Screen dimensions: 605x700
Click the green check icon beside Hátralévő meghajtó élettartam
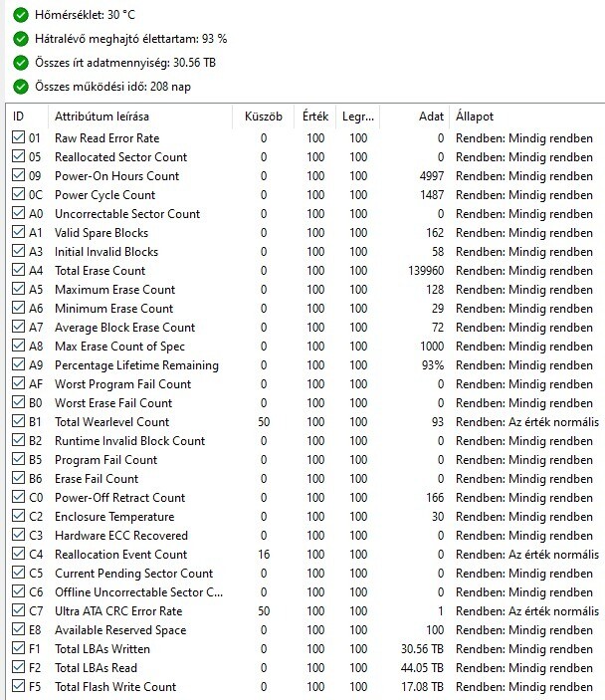point(21,39)
